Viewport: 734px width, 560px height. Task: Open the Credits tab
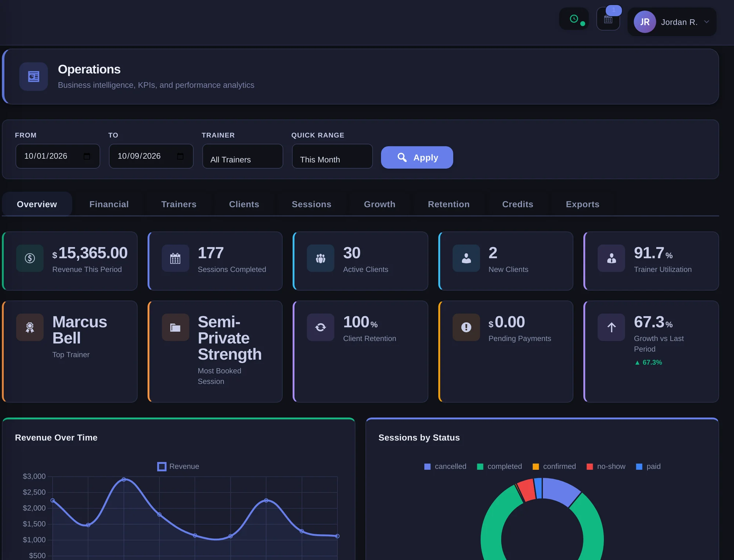(517, 204)
